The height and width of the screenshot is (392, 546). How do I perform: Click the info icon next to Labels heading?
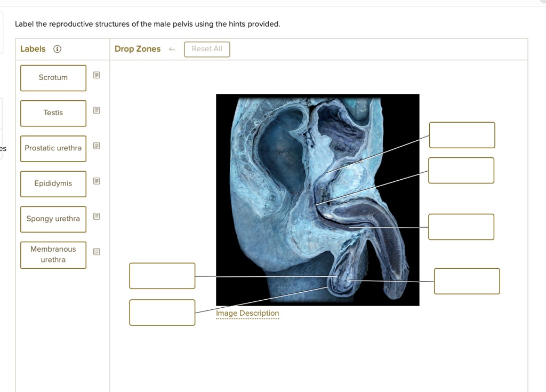click(57, 49)
